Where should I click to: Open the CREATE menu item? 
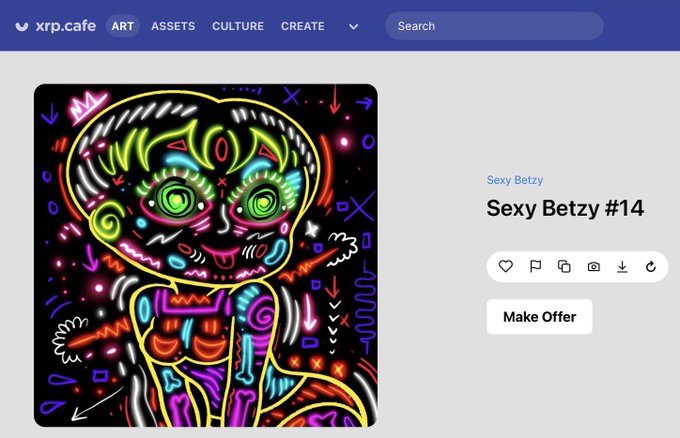[303, 26]
